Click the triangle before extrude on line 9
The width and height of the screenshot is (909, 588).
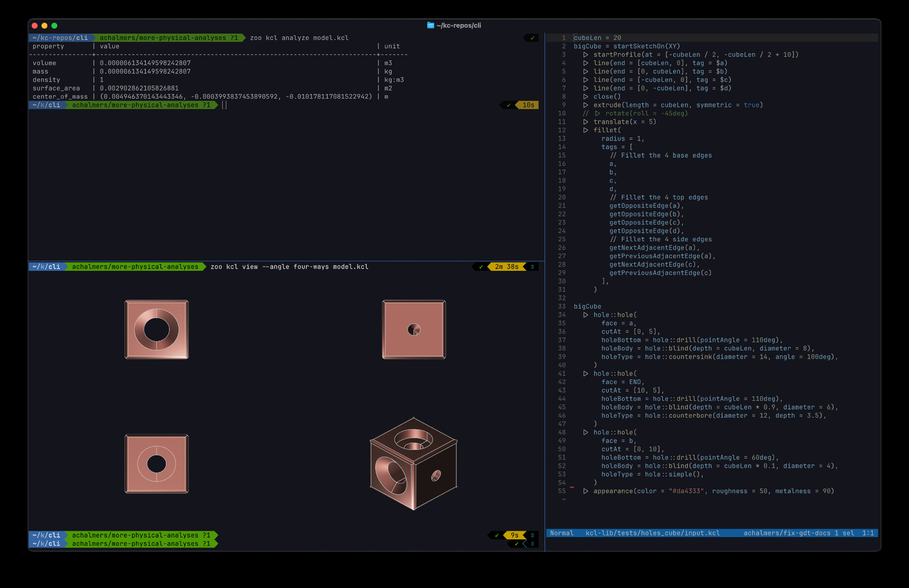tap(586, 105)
